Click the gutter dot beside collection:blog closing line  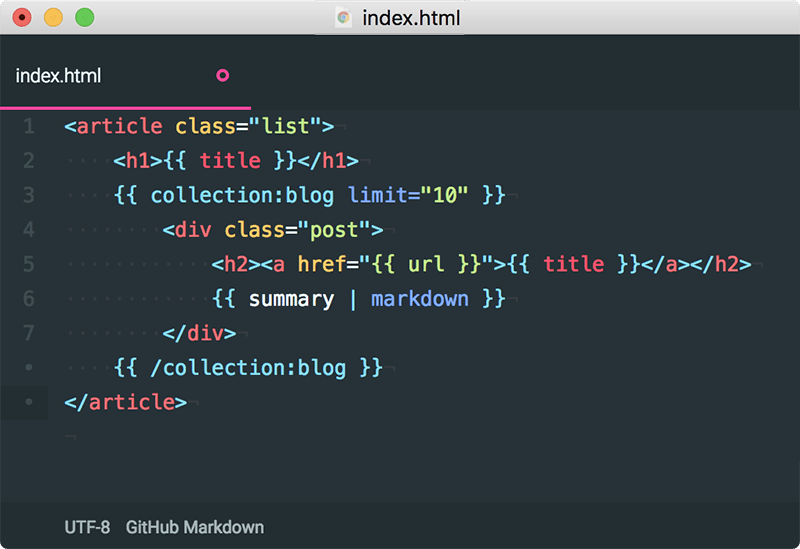point(29,367)
